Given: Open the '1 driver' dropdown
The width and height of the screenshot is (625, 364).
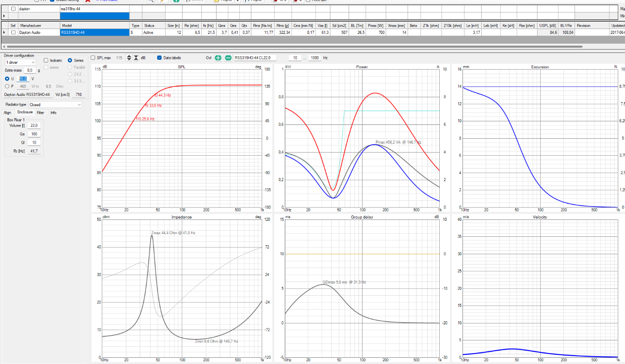Looking at the screenshot, I should click(x=20, y=62).
